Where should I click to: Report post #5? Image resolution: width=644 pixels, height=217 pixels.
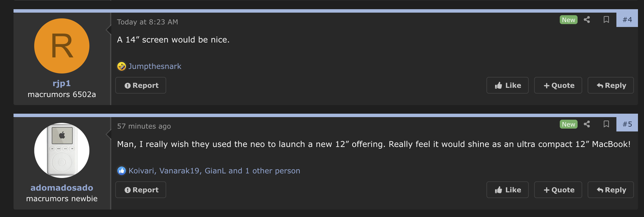click(x=141, y=190)
